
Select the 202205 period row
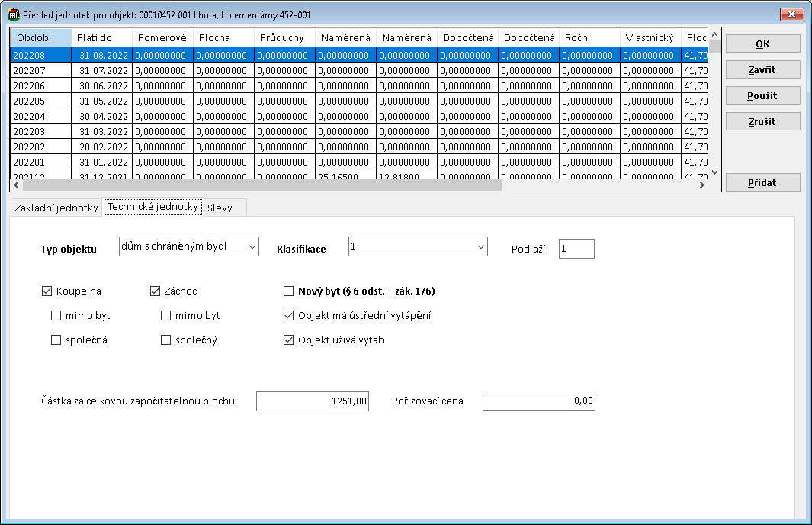40,101
